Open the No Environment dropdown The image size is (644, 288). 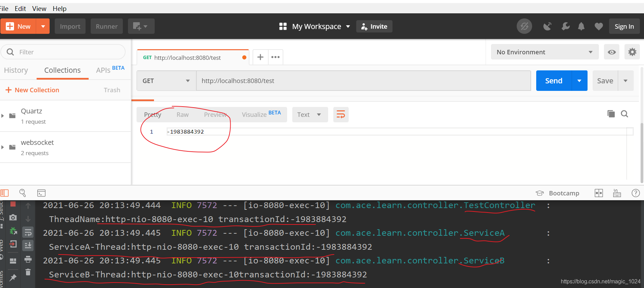pyautogui.click(x=545, y=52)
